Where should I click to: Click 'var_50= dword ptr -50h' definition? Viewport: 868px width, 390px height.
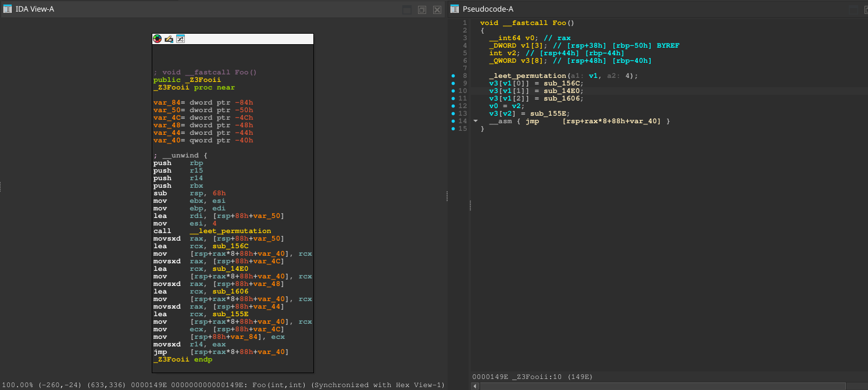203,110
